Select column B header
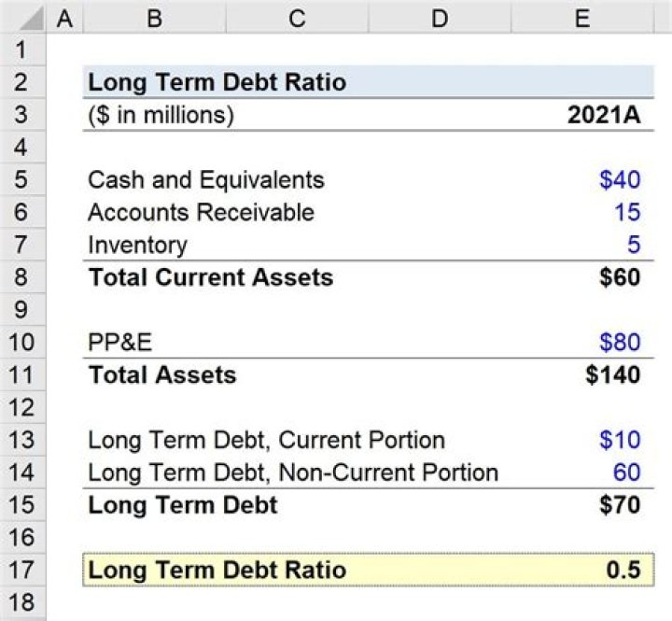This screenshot has width=672, height=621. (x=153, y=18)
